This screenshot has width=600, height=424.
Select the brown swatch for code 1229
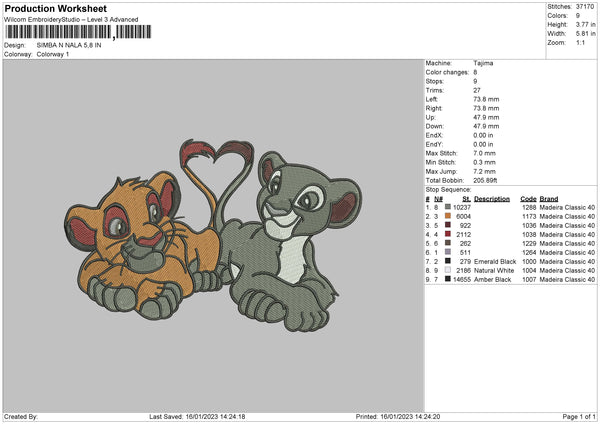point(447,243)
